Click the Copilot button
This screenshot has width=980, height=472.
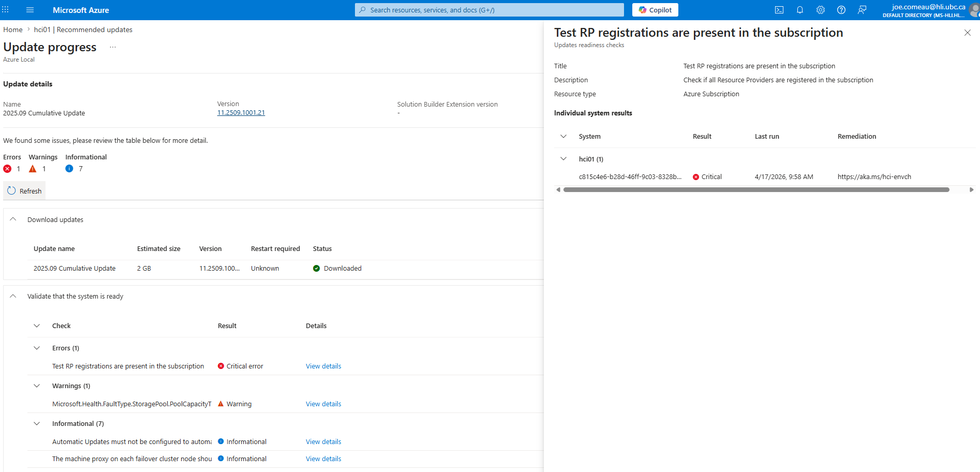(x=655, y=10)
